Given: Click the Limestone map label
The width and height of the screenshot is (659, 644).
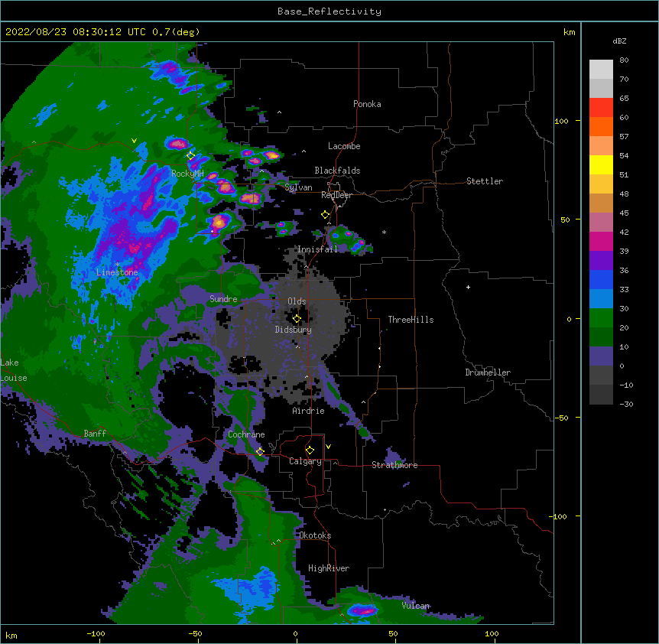Looking at the screenshot, I should (117, 272).
